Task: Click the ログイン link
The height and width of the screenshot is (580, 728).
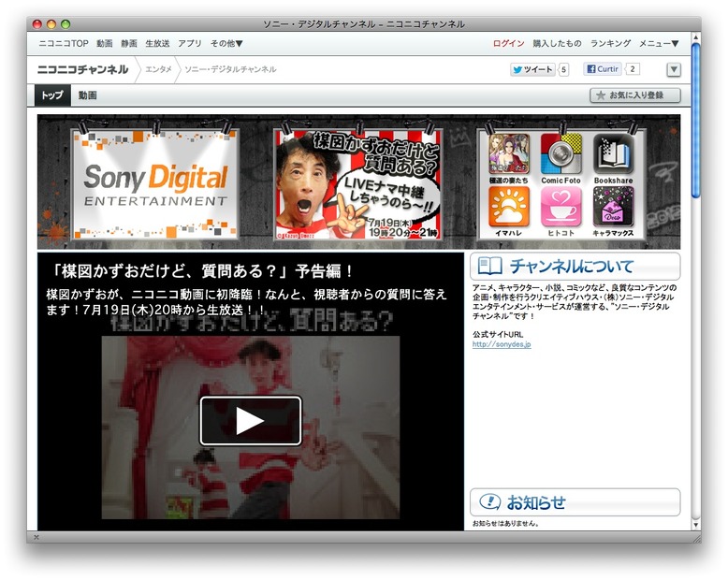Action: [508, 43]
